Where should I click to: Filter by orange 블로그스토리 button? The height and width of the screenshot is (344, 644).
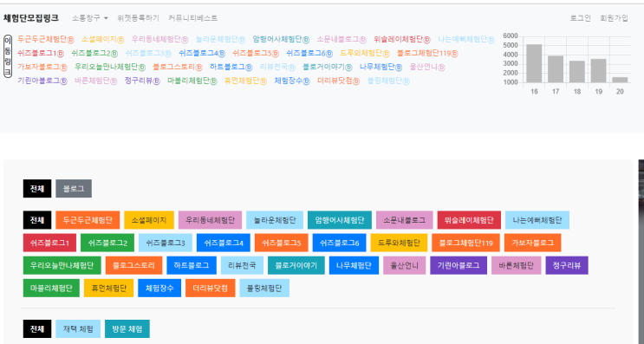coord(133,265)
